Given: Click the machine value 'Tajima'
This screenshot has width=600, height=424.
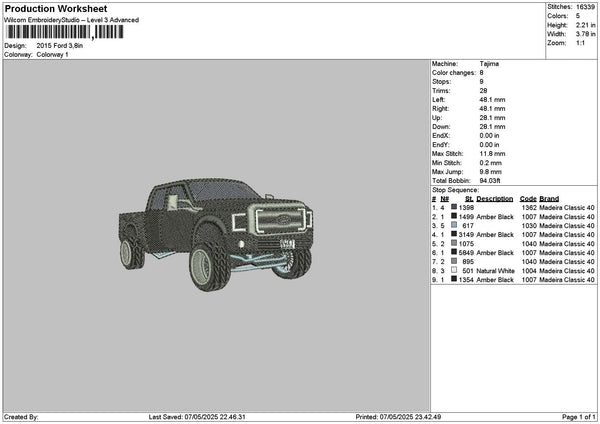Looking at the screenshot, I should tap(489, 64).
